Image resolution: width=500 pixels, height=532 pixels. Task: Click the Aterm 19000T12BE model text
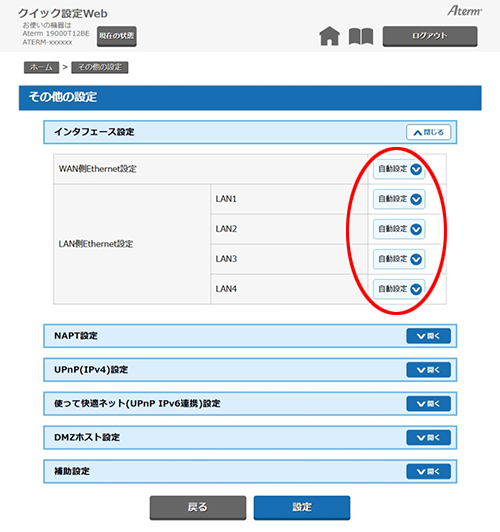click(x=56, y=34)
